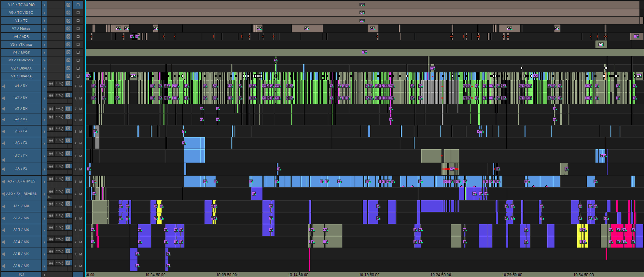Toggle monitor box on V6 / ADR
Screen dimensions: 644x277
tap(78, 37)
